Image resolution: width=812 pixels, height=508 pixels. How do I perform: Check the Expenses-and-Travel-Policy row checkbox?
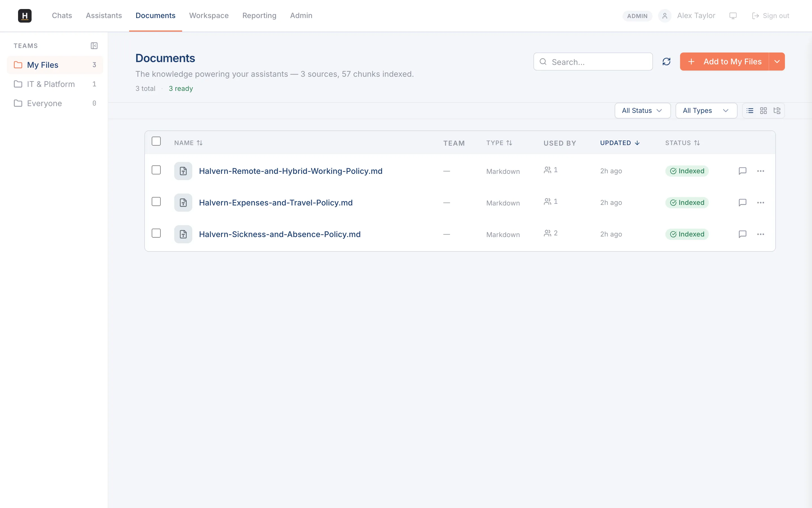[x=156, y=202]
